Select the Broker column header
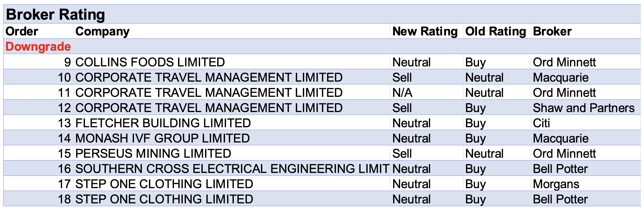Viewport: 644px width, 211px height. (x=552, y=31)
